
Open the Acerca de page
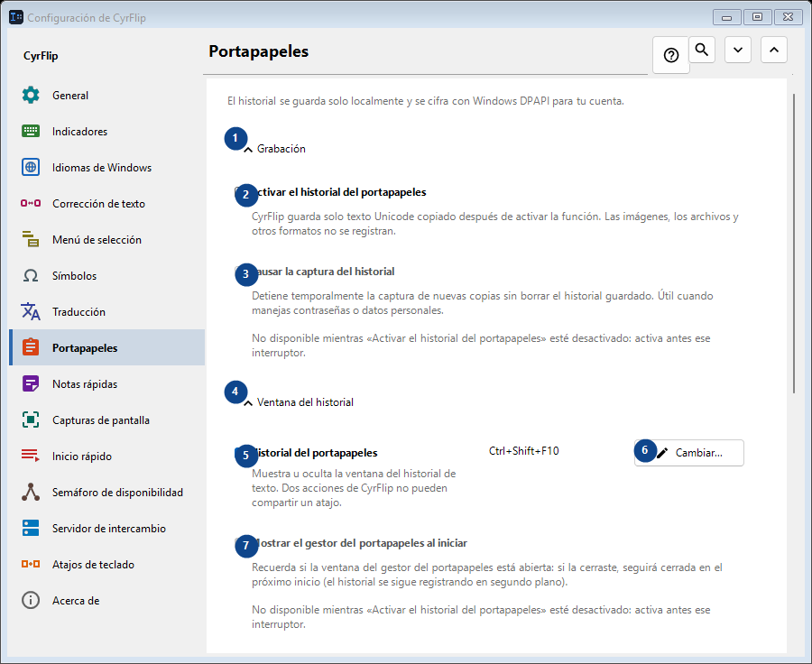[x=107, y=600]
